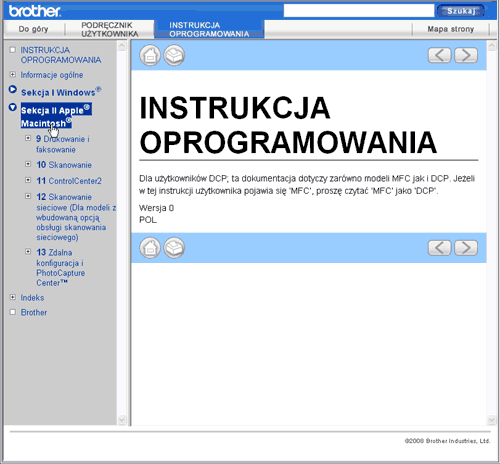
Task: Click the top print icon
Action: tap(174, 55)
